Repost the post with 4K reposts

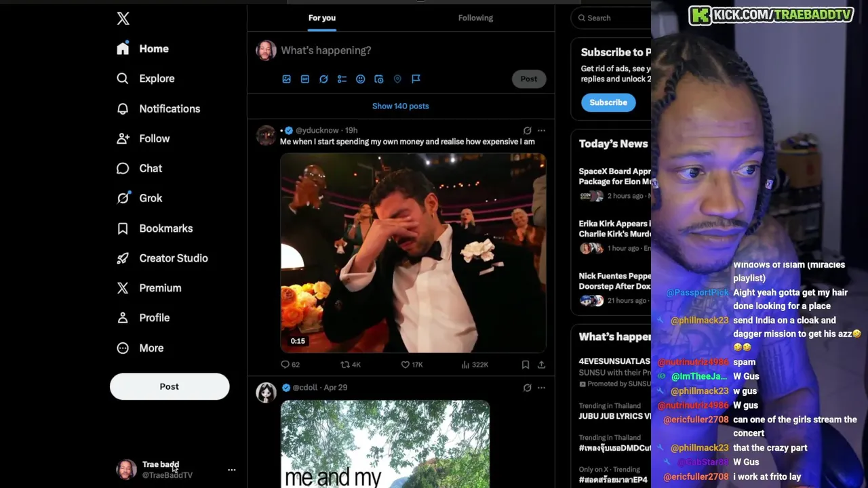point(351,365)
